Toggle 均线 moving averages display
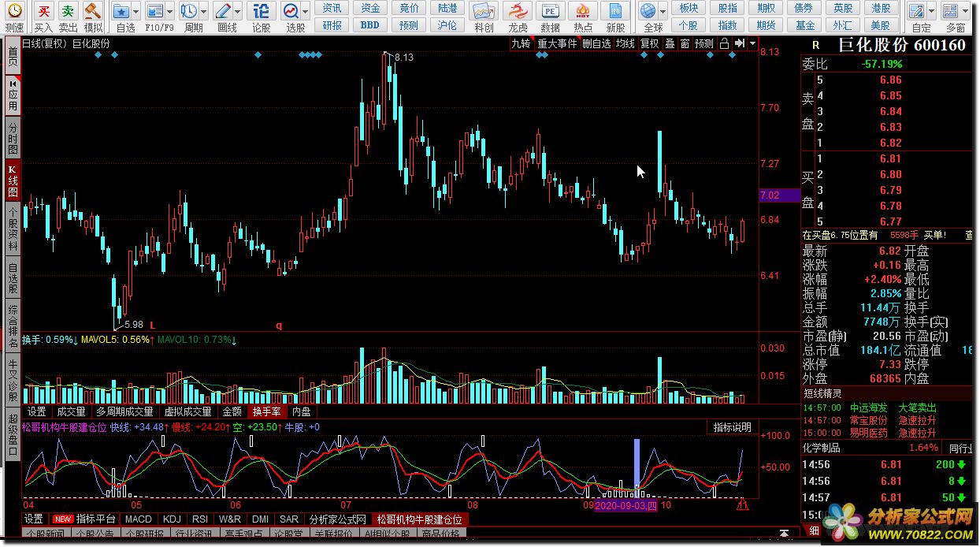This screenshot has height=547, width=980. click(625, 43)
